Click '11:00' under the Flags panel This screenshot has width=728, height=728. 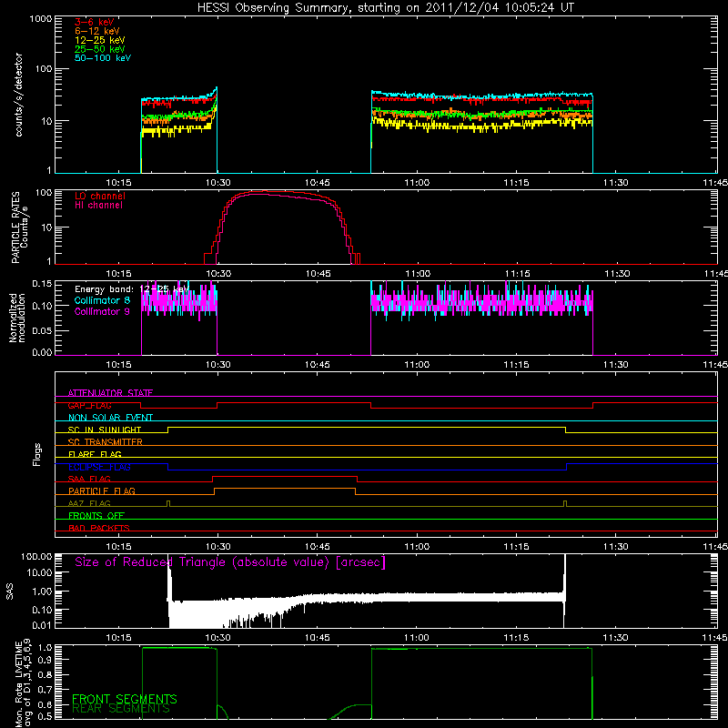pos(417,547)
